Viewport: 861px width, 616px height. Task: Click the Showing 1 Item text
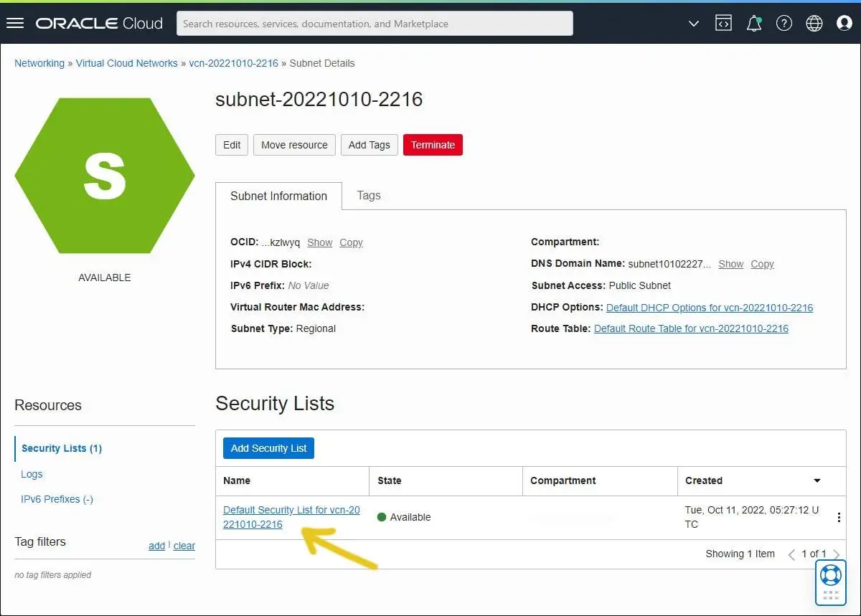(740, 554)
